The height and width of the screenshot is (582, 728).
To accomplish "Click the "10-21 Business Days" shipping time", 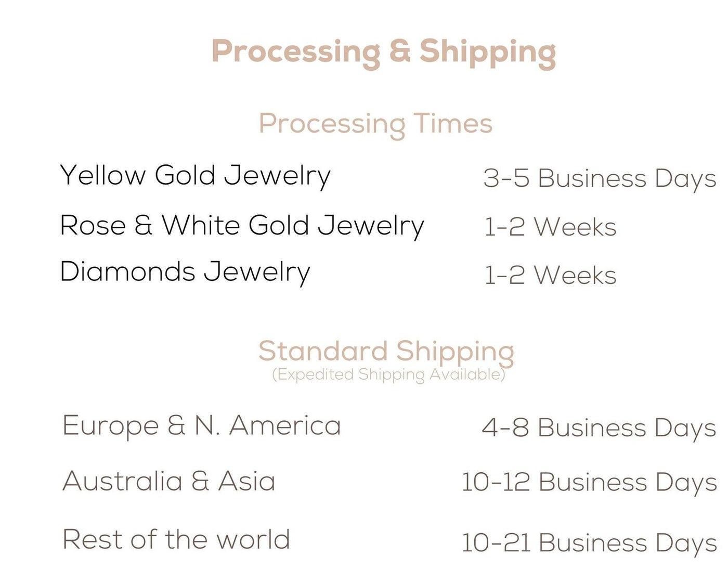I will point(589,542).
